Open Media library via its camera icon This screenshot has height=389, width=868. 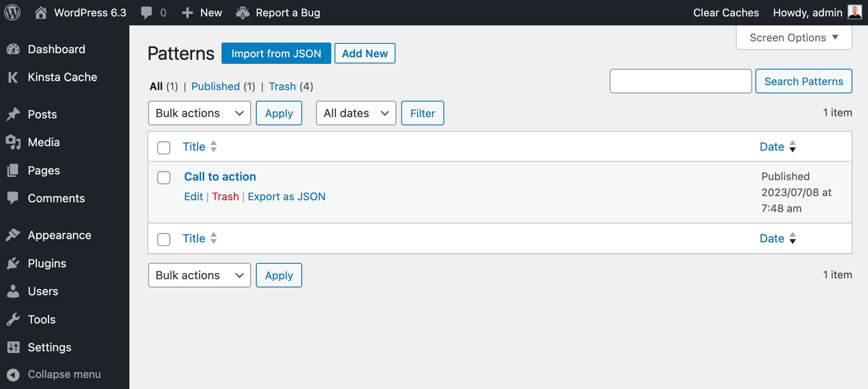pyautogui.click(x=14, y=142)
